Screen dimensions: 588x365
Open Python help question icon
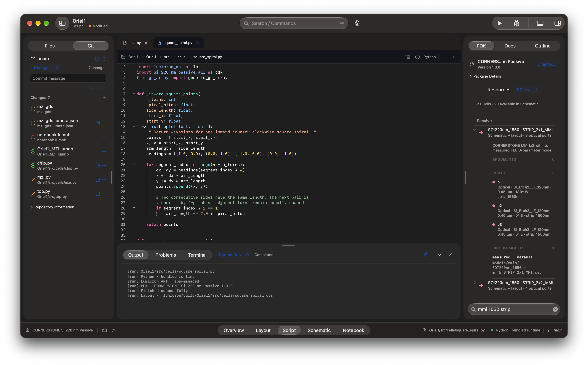tap(417, 57)
